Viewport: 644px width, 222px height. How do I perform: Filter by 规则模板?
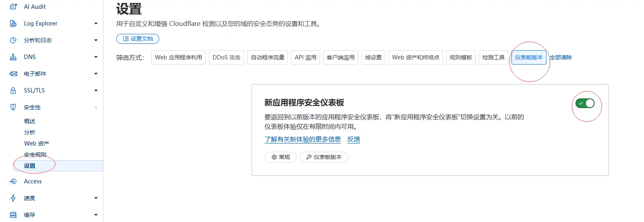461,57
